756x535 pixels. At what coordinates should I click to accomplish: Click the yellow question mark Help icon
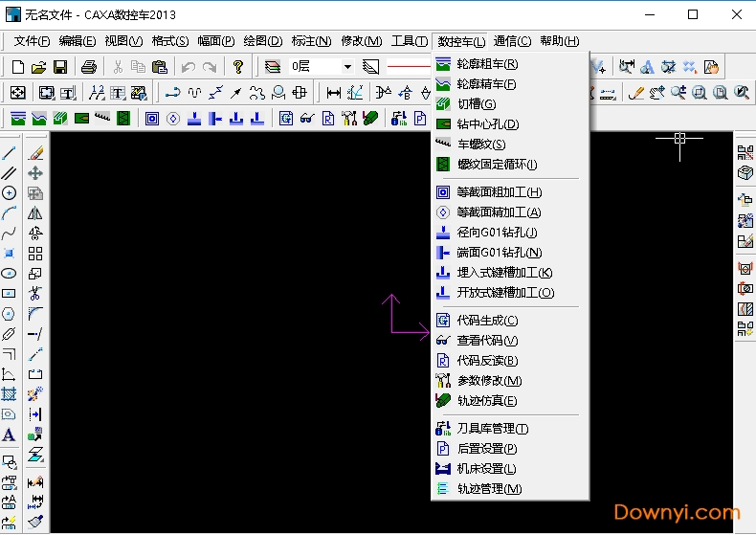coord(237,67)
